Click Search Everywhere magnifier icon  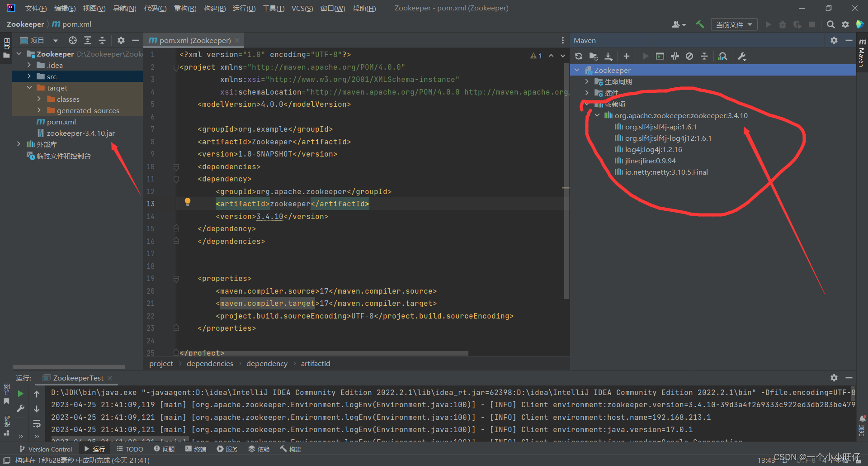click(x=830, y=24)
